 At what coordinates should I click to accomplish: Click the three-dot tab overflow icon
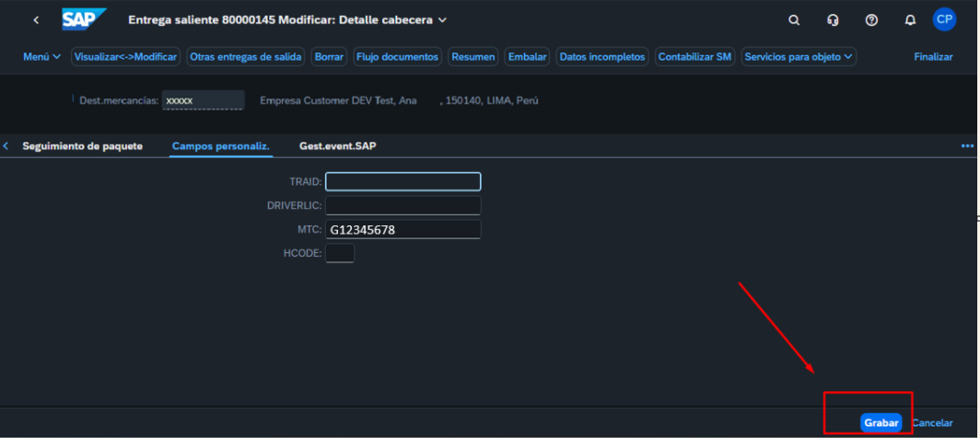(x=967, y=146)
